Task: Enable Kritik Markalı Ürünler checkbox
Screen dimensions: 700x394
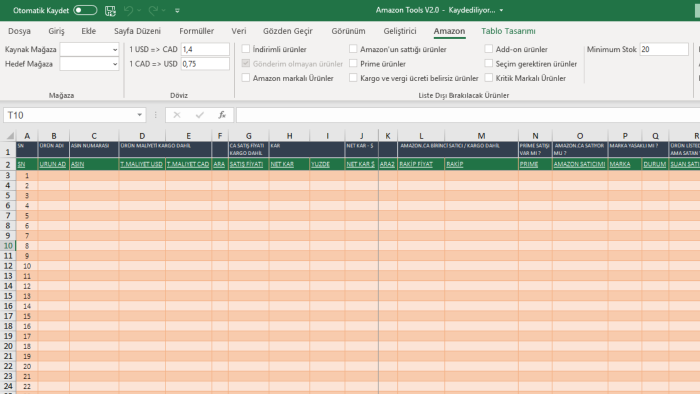Action: (x=489, y=78)
